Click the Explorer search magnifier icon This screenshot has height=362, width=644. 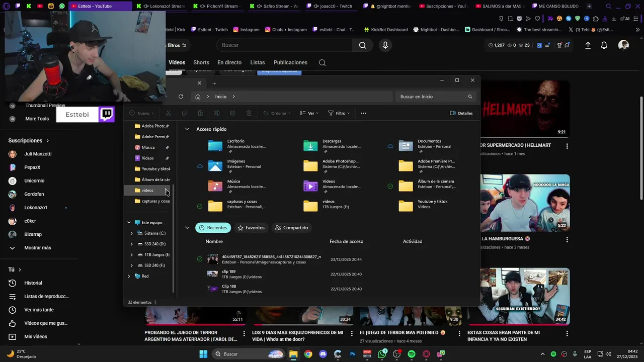click(470, 97)
